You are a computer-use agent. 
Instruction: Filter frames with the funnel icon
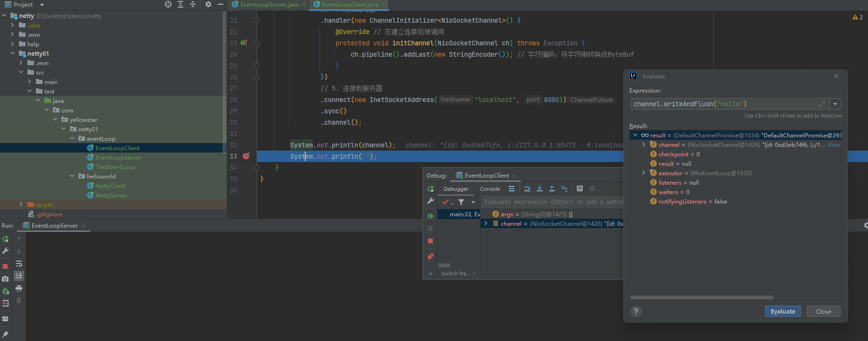coord(461,202)
